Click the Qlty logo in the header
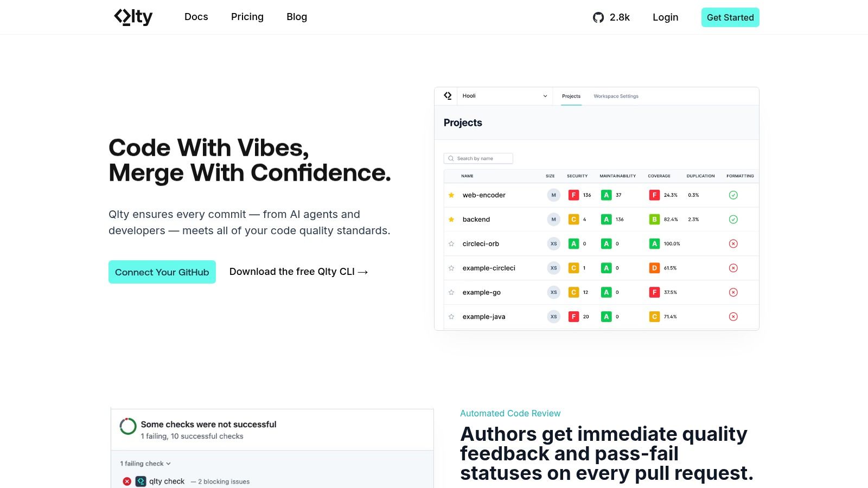 click(x=133, y=17)
